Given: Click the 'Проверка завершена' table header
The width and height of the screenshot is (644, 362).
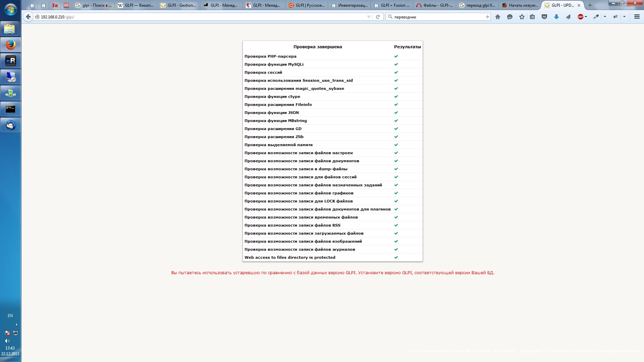Looking at the screenshot, I should tap(318, 47).
